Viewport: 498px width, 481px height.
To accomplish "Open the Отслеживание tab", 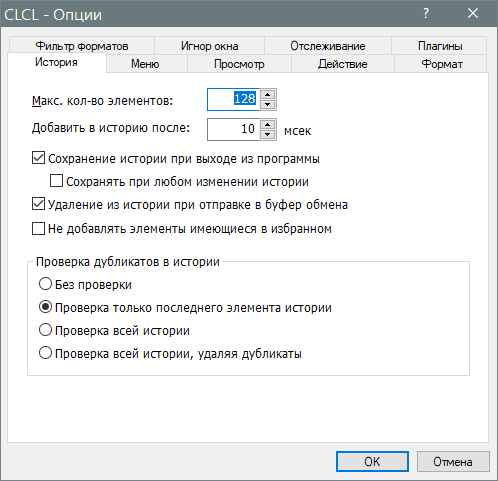I will coord(328,46).
